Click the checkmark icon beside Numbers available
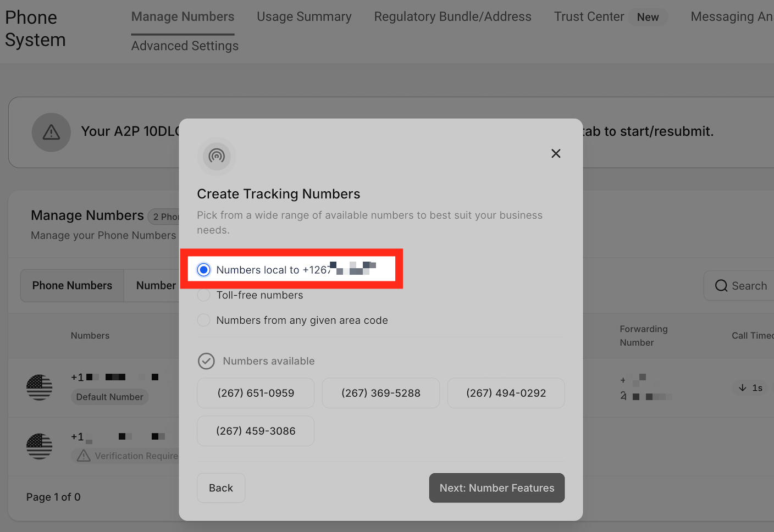 click(206, 361)
